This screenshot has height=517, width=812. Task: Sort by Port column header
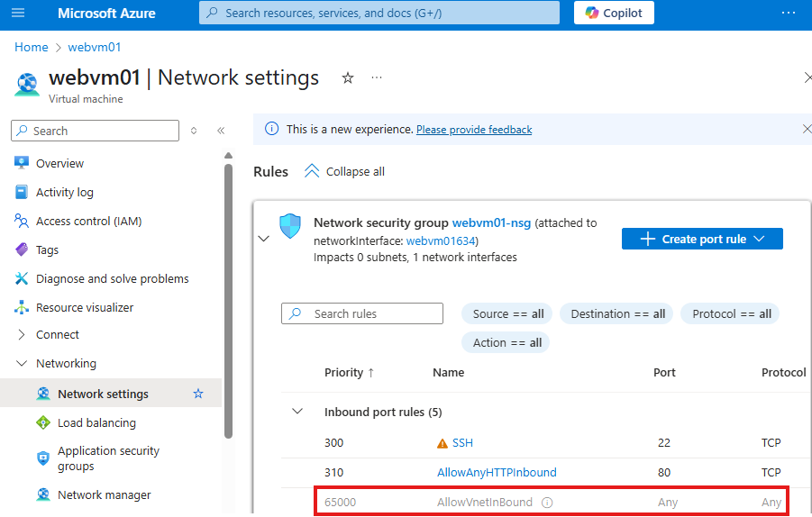click(x=664, y=373)
